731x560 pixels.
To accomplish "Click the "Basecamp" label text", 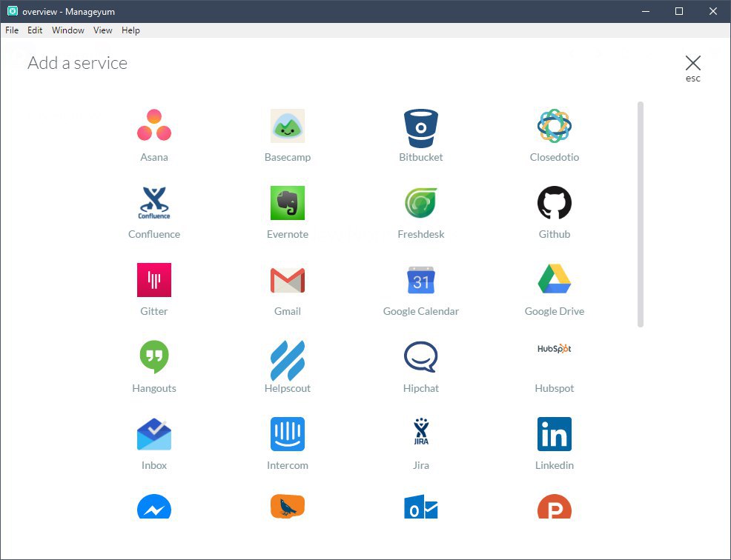I will point(287,157).
